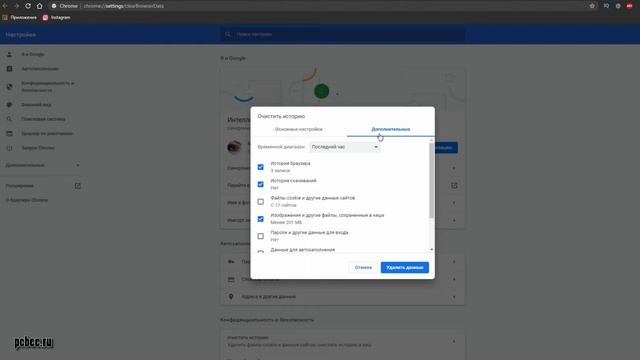Click Удалить данные button
Image resolution: width=640 pixels, height=360 pixels.
coord(404,267)
